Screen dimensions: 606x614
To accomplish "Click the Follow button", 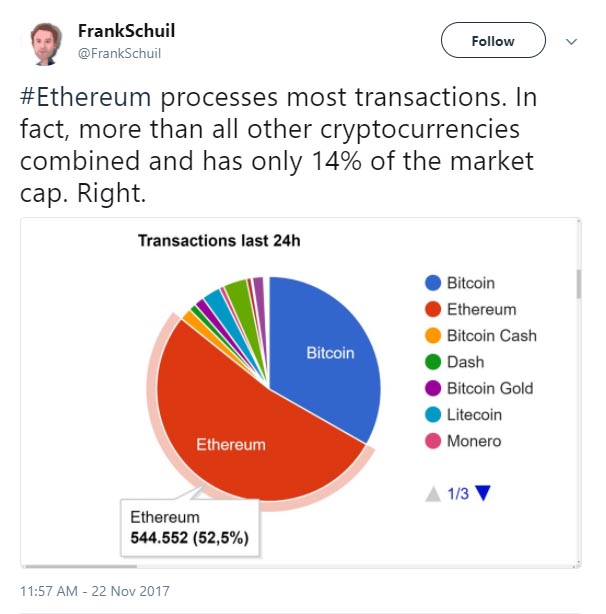I will pos(493,41).
